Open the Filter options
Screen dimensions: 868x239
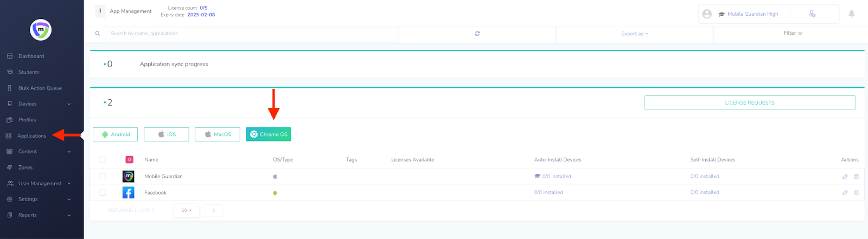tap(793, 34)
